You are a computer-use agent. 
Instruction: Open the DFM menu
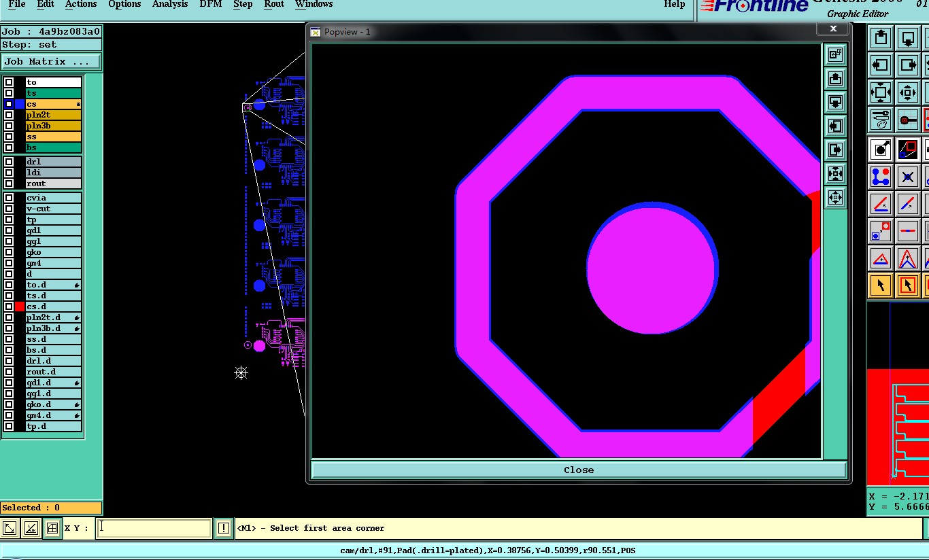pos(211,4)
